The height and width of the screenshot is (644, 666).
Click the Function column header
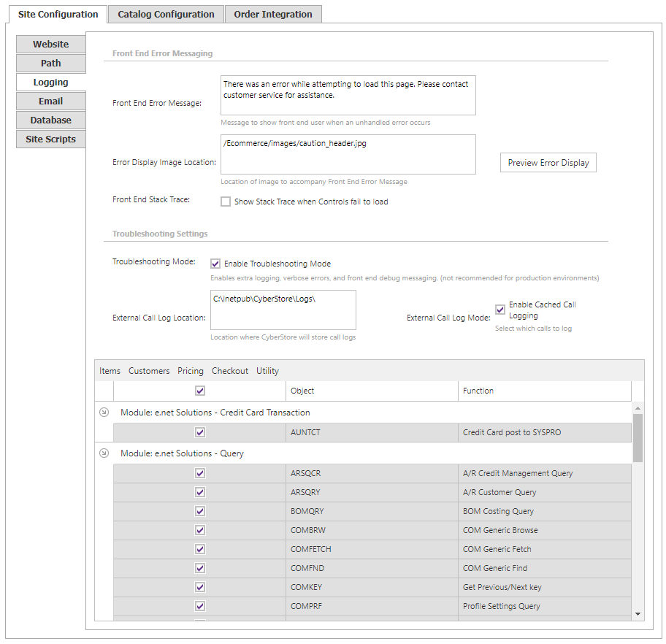coord(545,391)
